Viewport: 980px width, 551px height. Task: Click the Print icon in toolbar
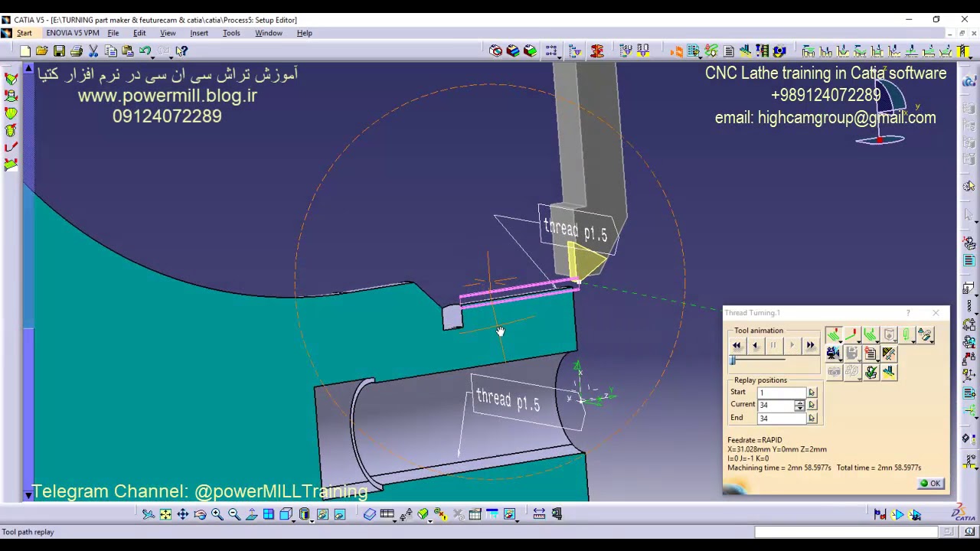77,51
